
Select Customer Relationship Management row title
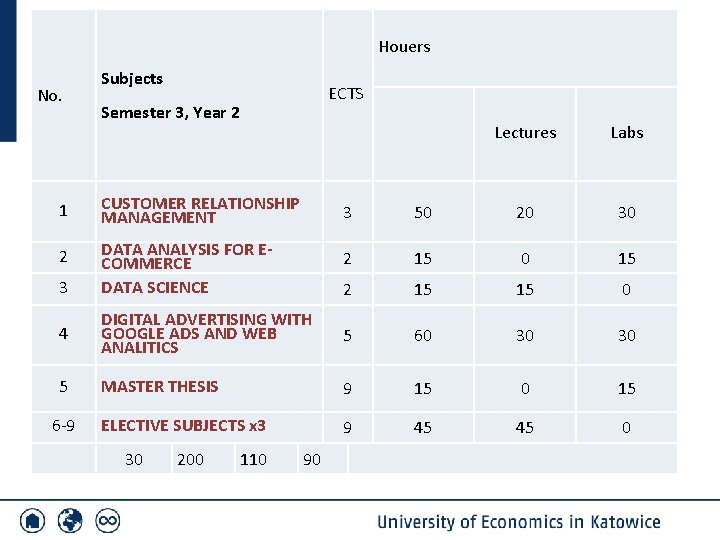199,210
